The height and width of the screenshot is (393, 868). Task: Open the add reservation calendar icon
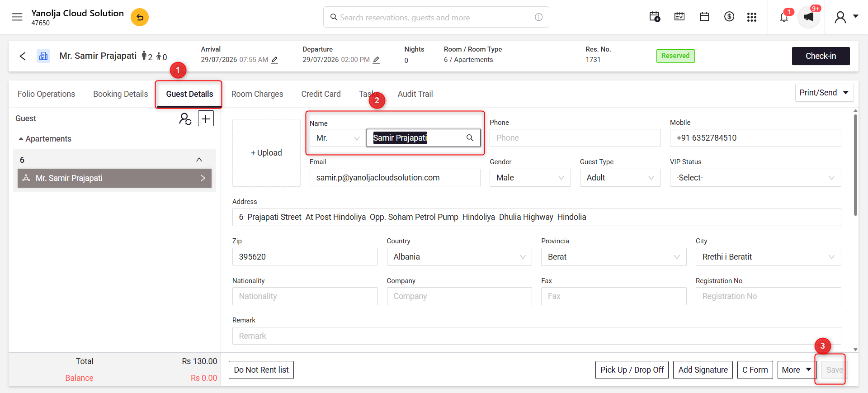[x=655, y=17]
